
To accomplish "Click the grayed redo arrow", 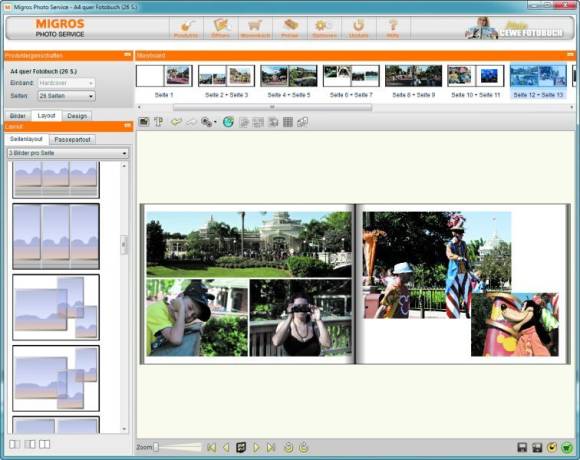I will [x=191, y=121].
